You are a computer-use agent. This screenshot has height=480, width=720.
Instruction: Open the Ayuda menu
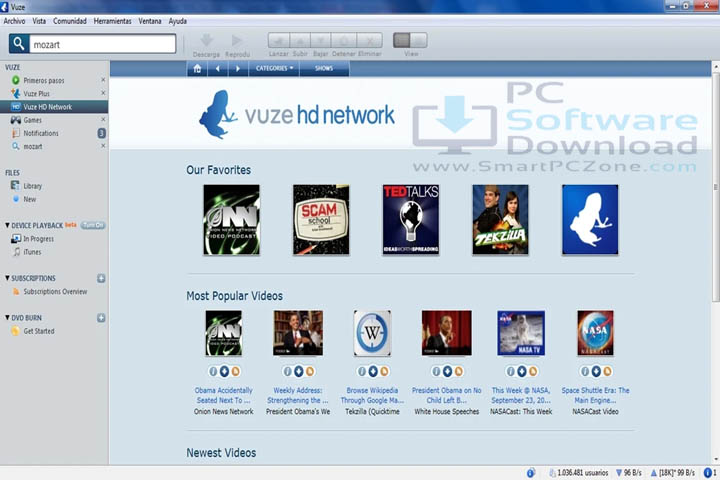point(178,21)
